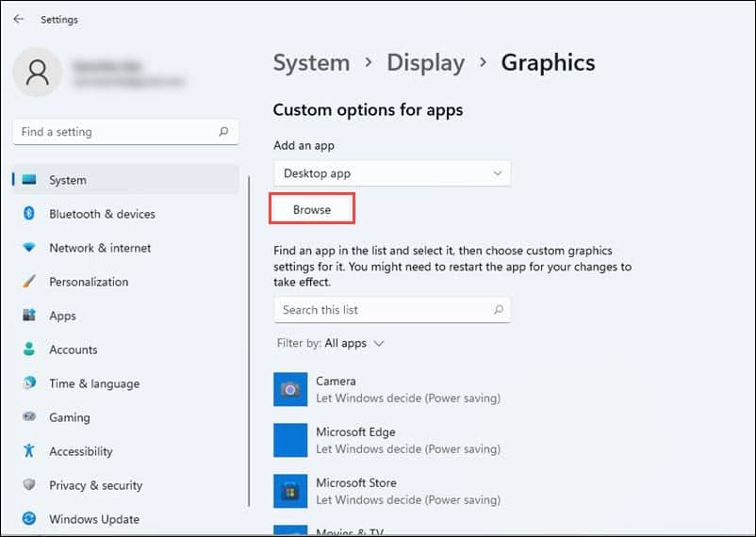The width and height of the screenshot is (756, 537).
Task: Click the user profile avatar icon
Action: pyautogui.click(x=38, y=73)
